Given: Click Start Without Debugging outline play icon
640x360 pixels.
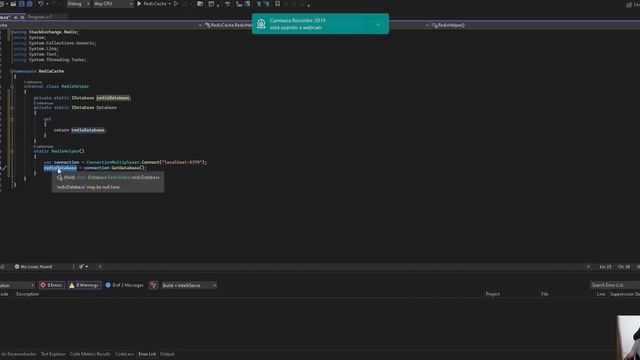Looking at the screenshot, I should tap(176, 4).
